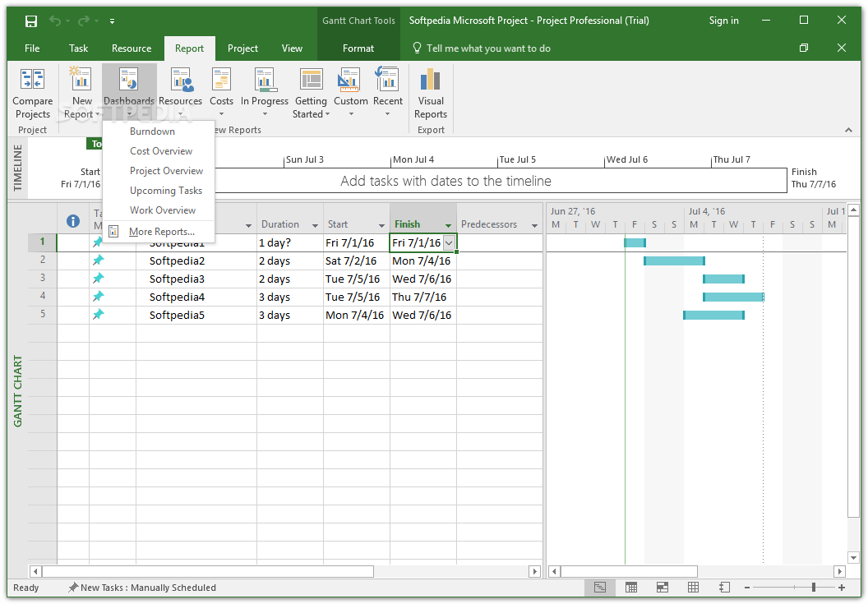868x604 pixels.
Task: Click the pin task mode icon for Softpedia3
Action: coord(98,279)
